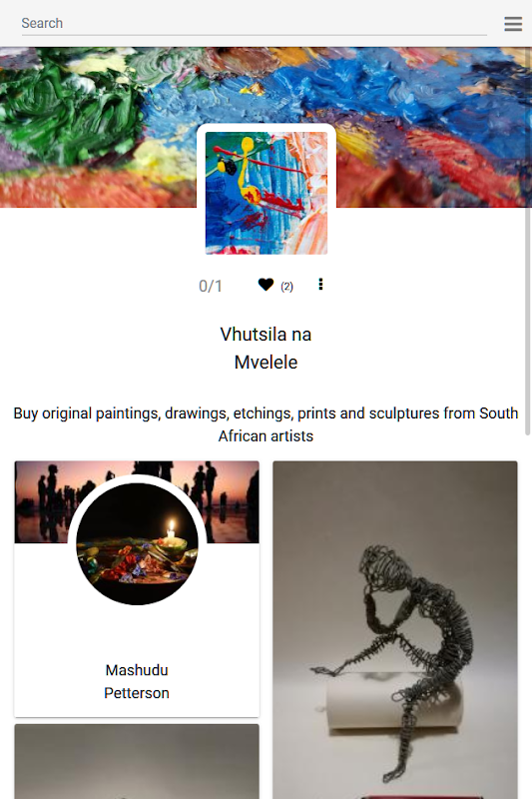The image size is (532, 799).
Task: Click the Mashudu Petterson name link
Action: [x=137, y=681]
